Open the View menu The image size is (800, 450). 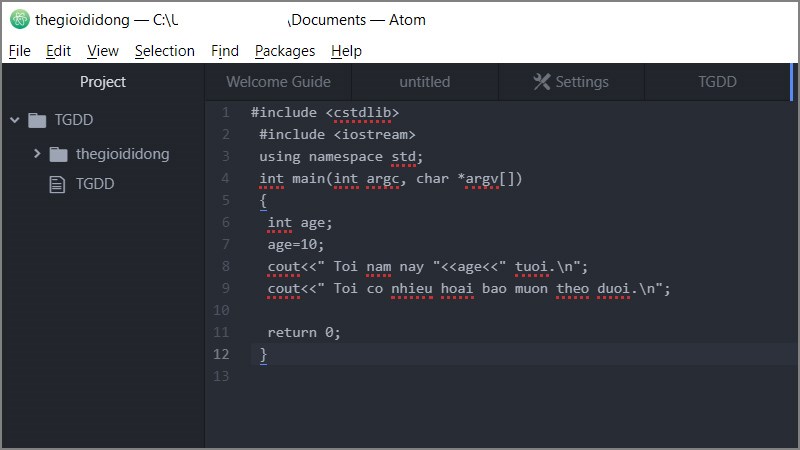tap(102, 51)
